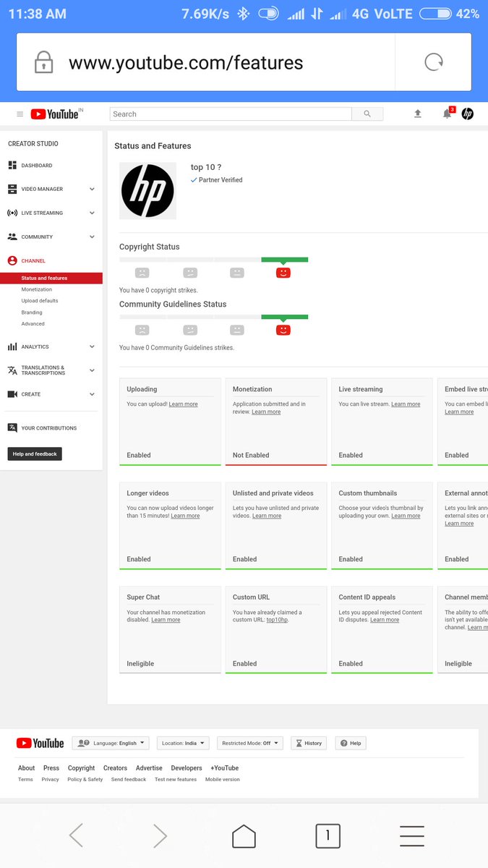Click the footer Help button

[x=351, y=743]
